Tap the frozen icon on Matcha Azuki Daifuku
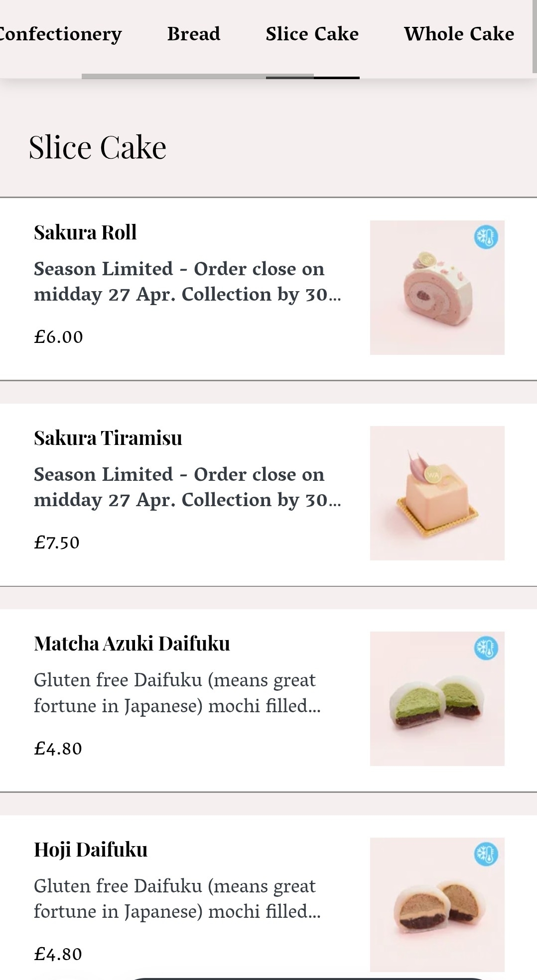This screenshot has height=980, width=537. point(486,649)
